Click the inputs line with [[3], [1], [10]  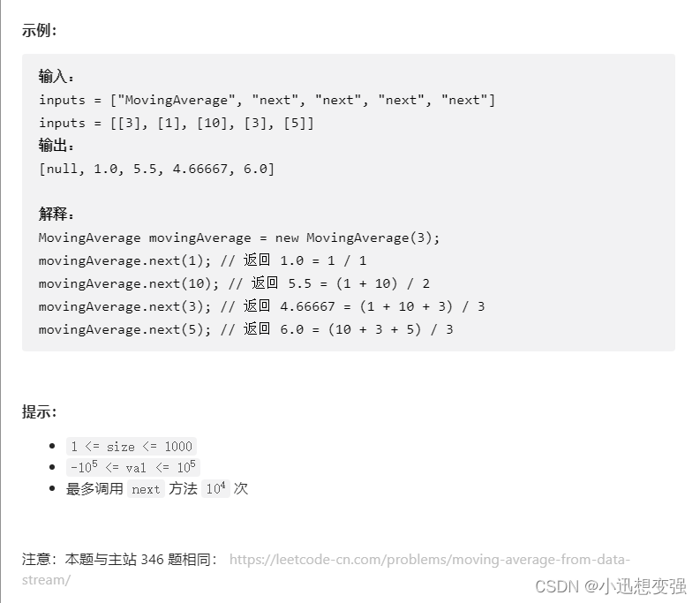point(176,123)
